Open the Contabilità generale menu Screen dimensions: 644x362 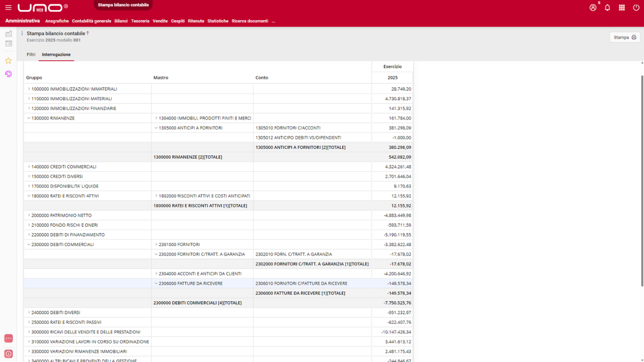(x=91, y=21)
